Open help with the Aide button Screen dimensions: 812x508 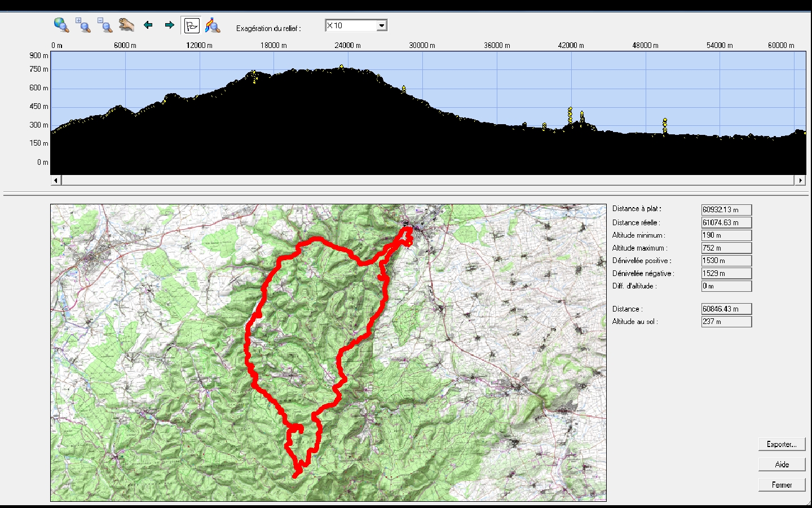782,465
